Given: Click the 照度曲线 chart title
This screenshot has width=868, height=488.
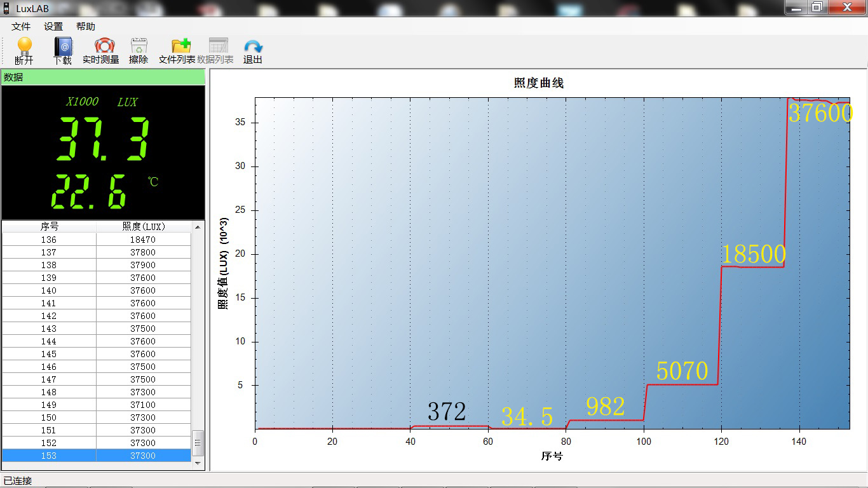Looking at the screenshot, I should tap(539, 83).
